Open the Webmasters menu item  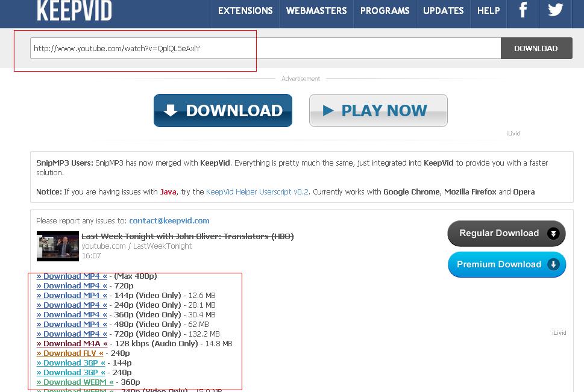tap(316, 11)
